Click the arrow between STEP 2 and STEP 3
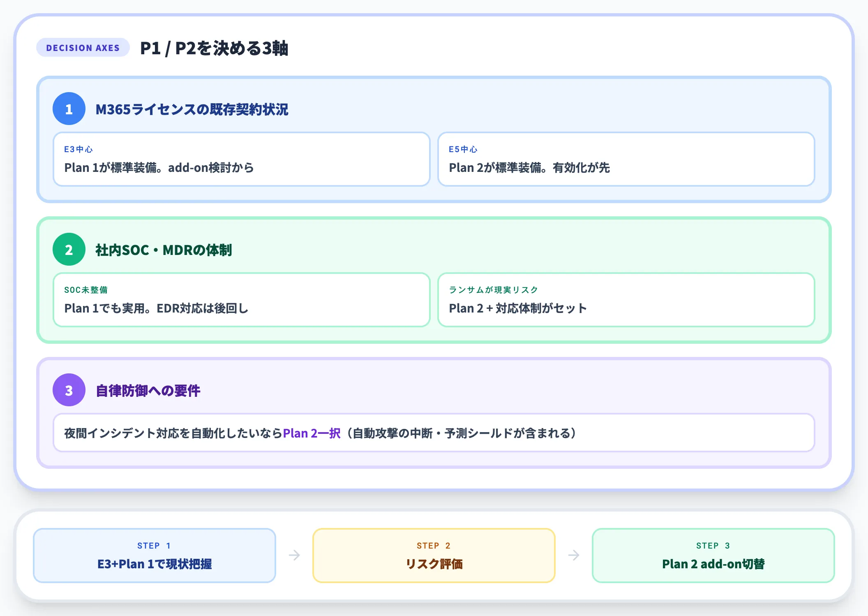This screenshot has height=616, width=868. 574,556
